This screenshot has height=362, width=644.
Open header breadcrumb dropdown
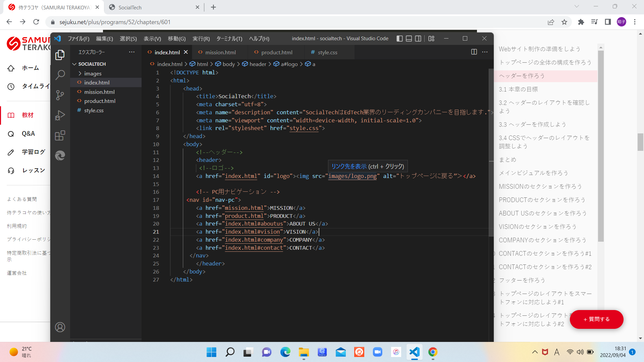[x=258, y=64]
